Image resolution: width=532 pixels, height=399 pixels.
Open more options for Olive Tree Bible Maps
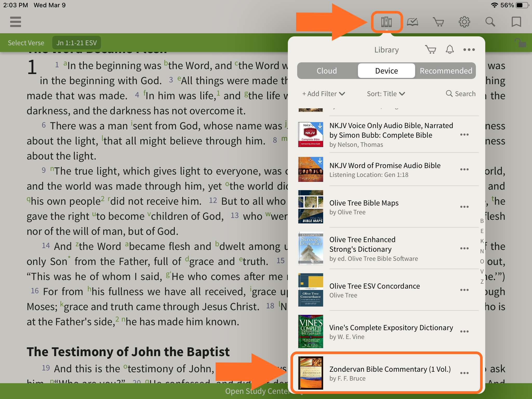tap(464, 207)
